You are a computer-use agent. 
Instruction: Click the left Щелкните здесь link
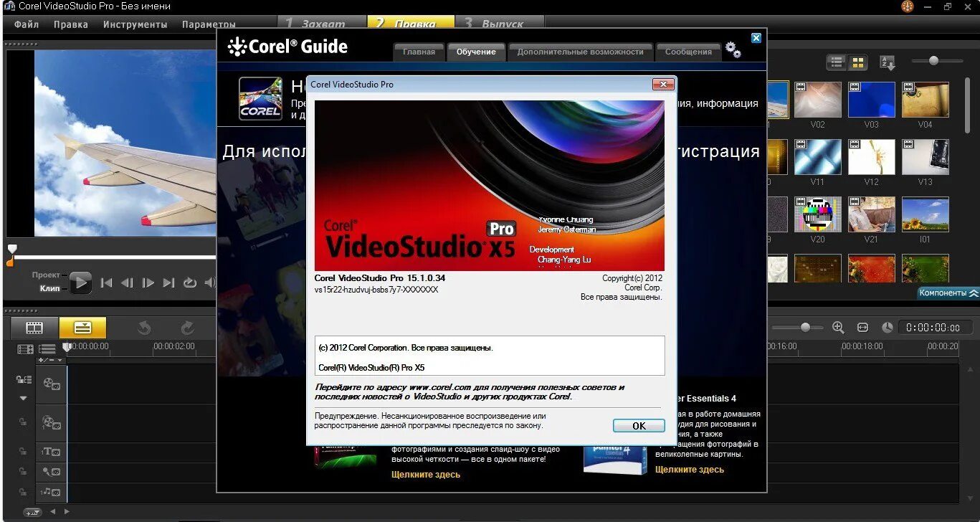point(426,474)
